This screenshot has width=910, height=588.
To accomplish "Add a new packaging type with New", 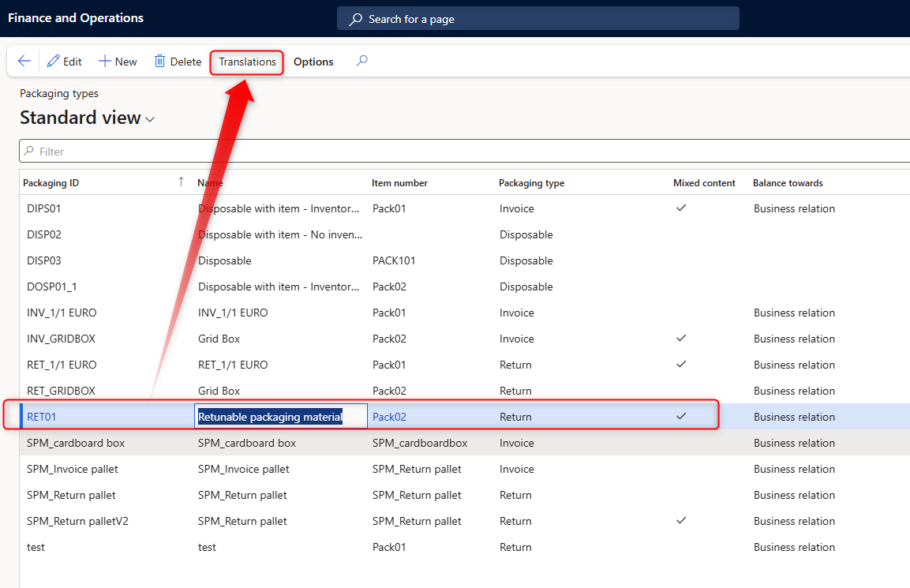I will [118, 62].
